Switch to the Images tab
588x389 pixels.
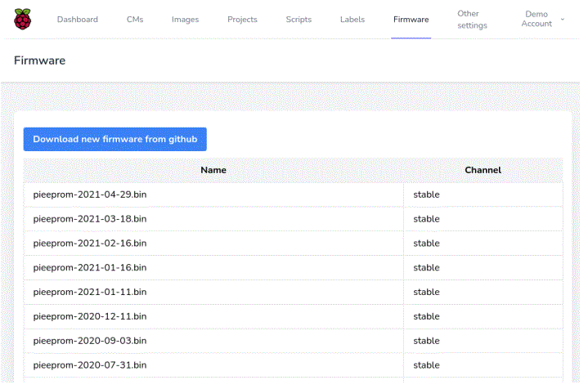pos(185,20)
